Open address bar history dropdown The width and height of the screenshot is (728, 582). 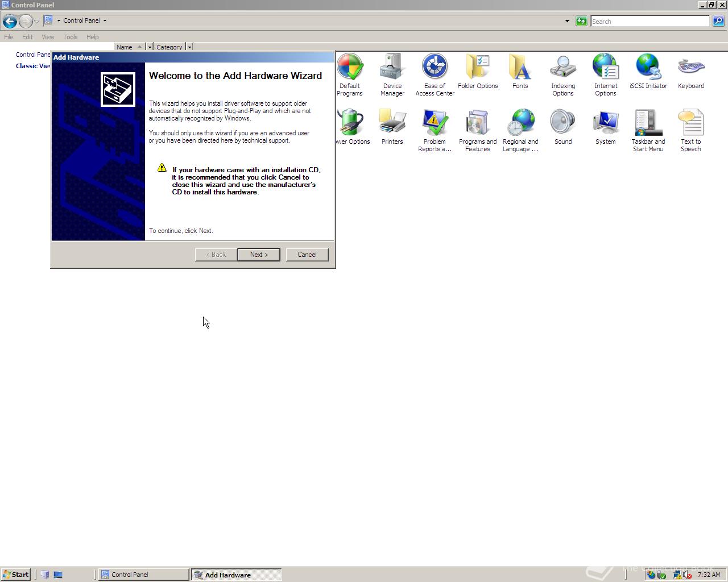[x=567, y=21]
